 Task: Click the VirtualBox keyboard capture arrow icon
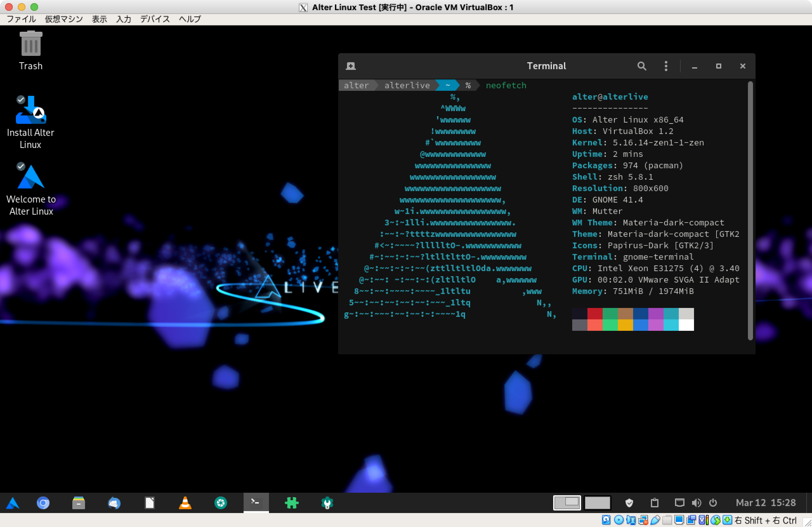tap(727, 520)
